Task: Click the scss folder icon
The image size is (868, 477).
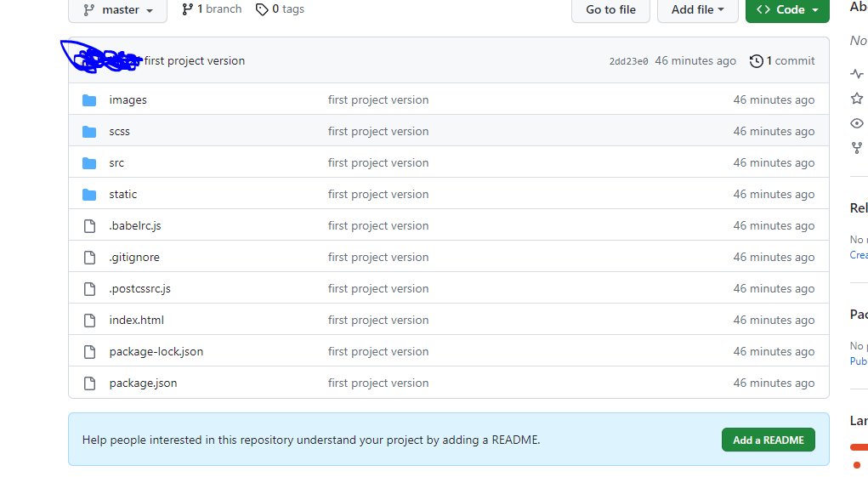Action: tap(89, 132)
